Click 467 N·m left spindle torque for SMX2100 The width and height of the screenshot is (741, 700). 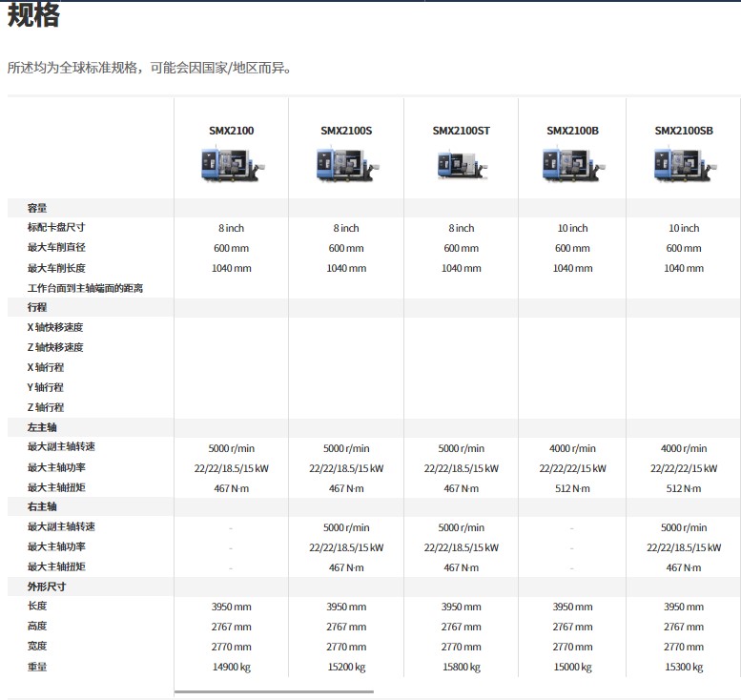point(232,488)
